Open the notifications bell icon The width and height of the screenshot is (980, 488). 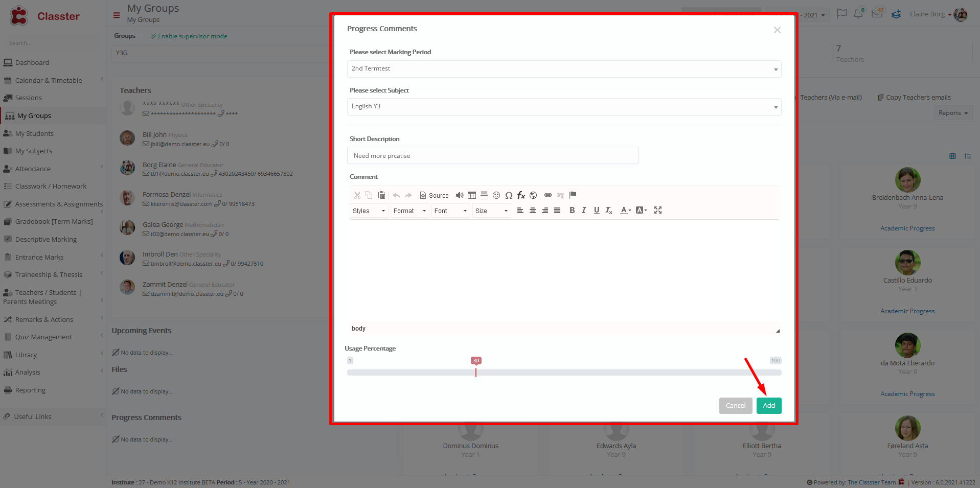(x=858, y=14)
